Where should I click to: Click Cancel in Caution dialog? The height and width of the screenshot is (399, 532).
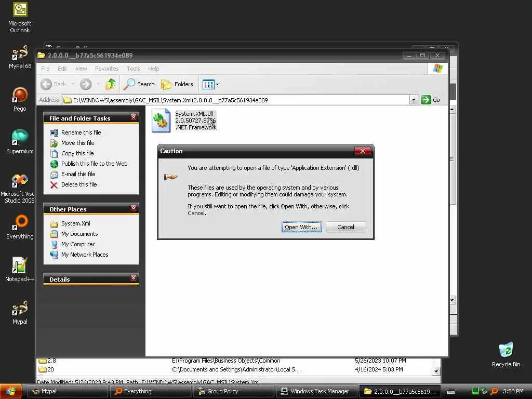point(345,227)
